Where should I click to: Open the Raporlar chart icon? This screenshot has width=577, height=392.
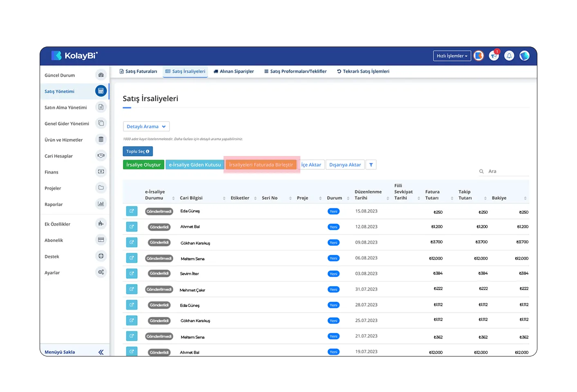pos(101,204)
